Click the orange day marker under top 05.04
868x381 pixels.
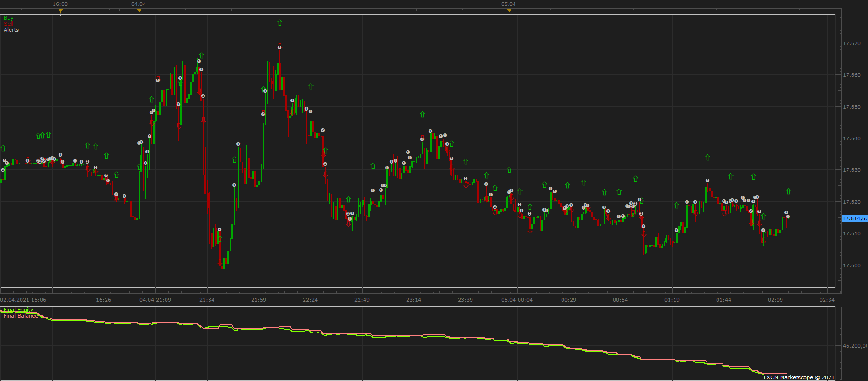pos(509,11)
